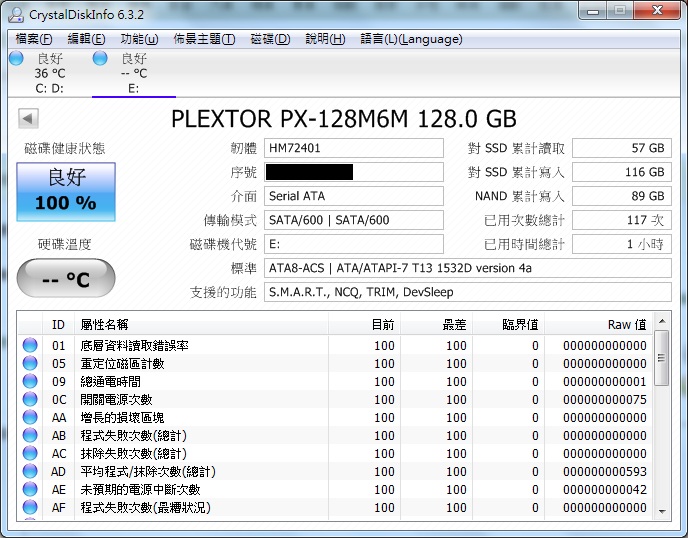Select the 底層資料讀取錯誤率 row
The height and width of the screenshot is (538, 688).
pos(335,345)
